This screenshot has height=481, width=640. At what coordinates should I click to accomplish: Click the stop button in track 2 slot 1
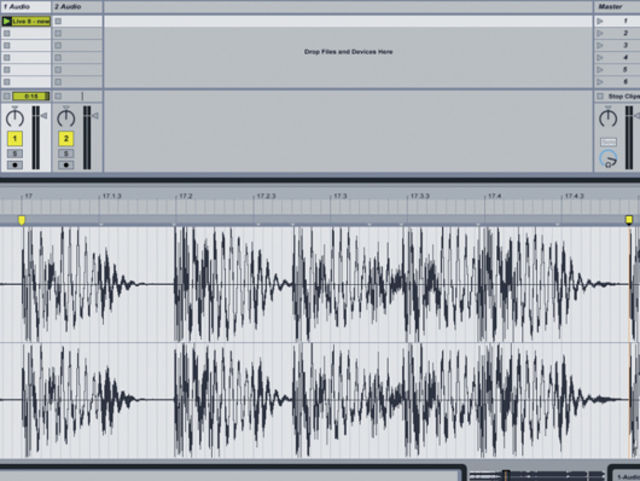[x=58, y=21]
